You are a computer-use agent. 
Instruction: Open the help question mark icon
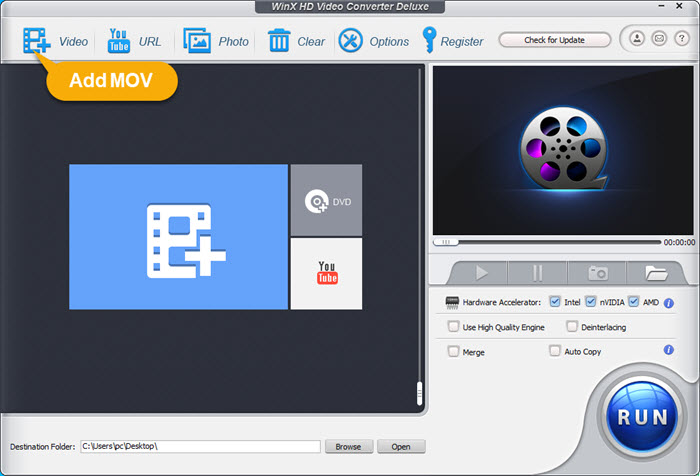681,39
